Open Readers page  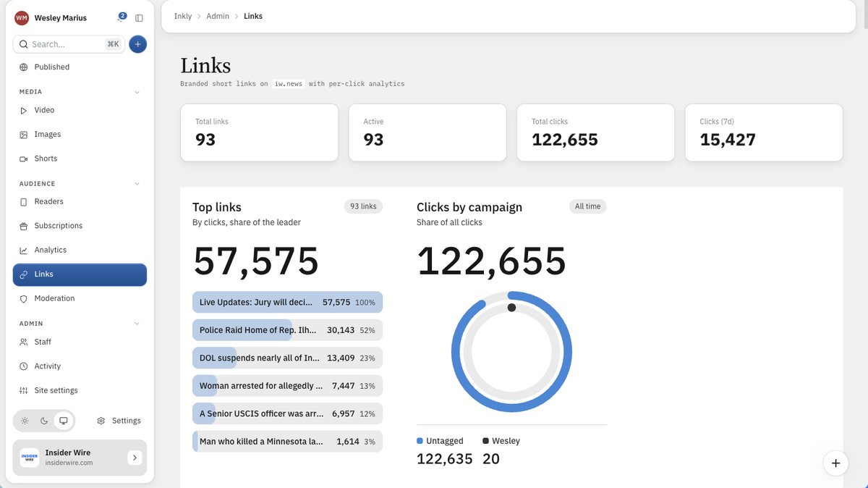coord(80,202)
